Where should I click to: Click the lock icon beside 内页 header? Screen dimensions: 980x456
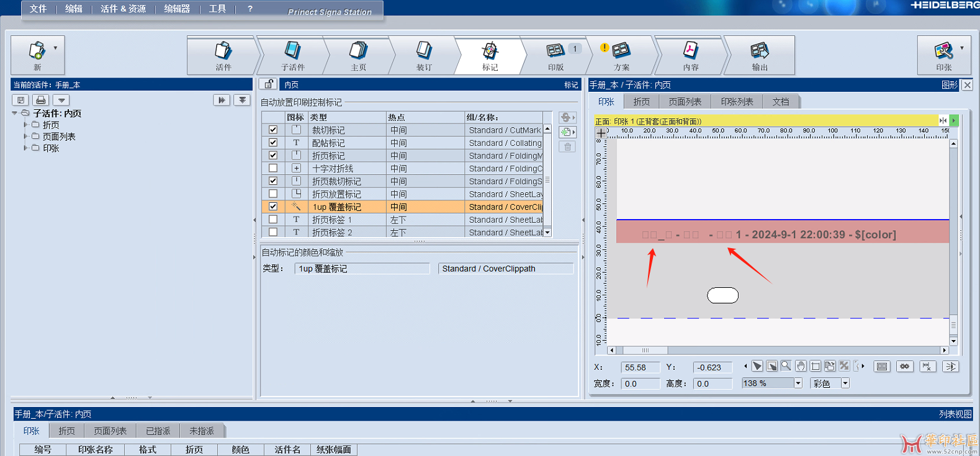269,84
